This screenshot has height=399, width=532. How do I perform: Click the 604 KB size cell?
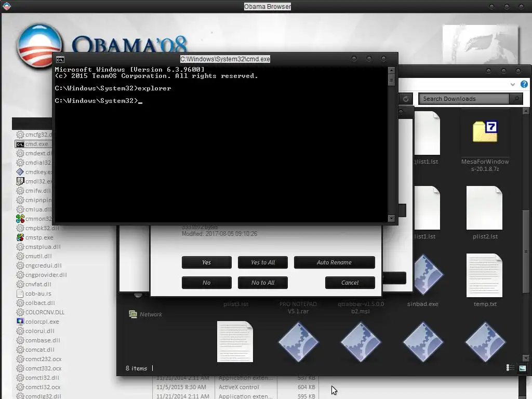[307, 387]
